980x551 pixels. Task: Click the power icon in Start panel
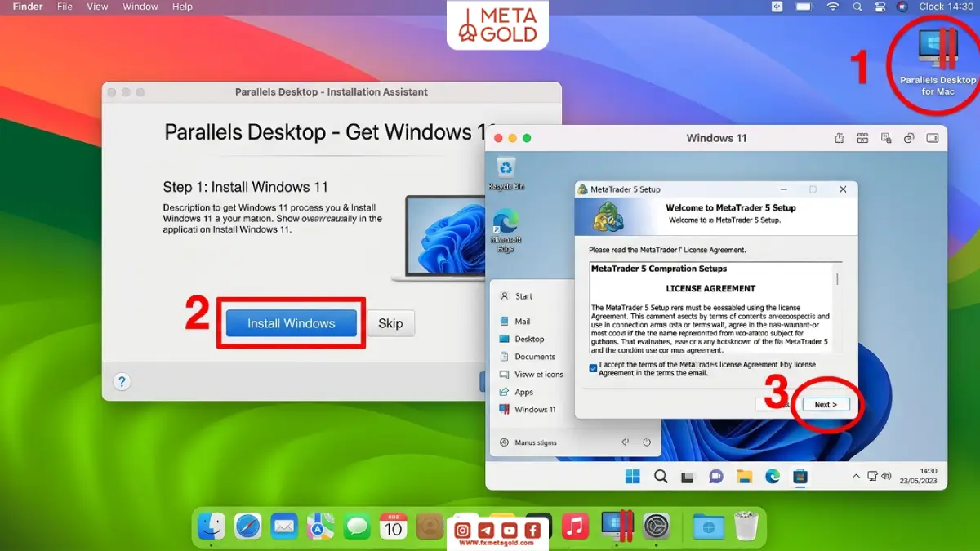[647, 442]
